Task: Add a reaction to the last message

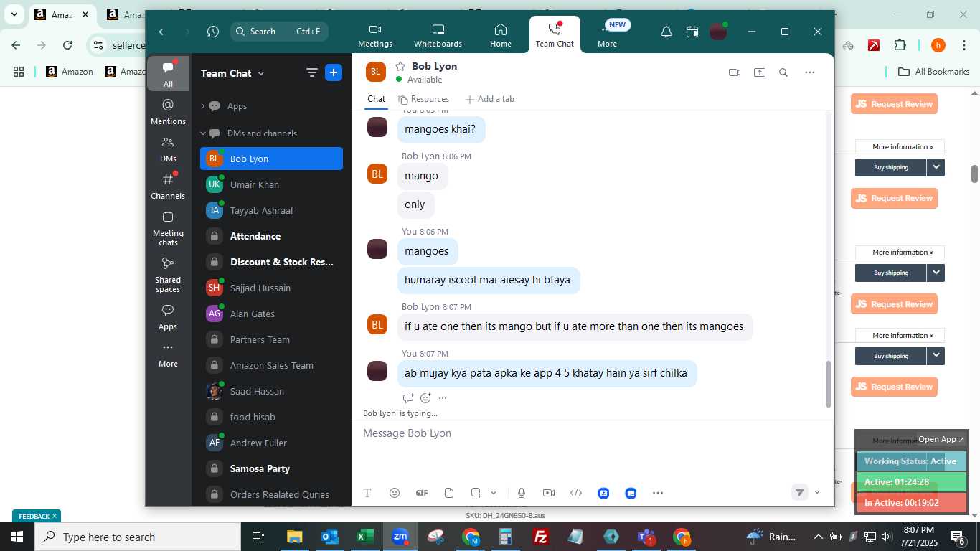Action: 425,398
